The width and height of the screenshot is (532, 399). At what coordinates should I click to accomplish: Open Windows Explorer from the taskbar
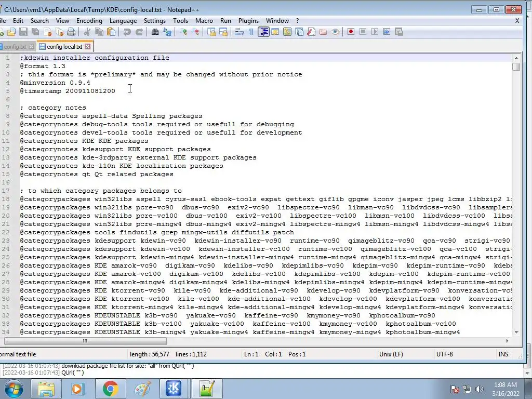pos(46,389)
